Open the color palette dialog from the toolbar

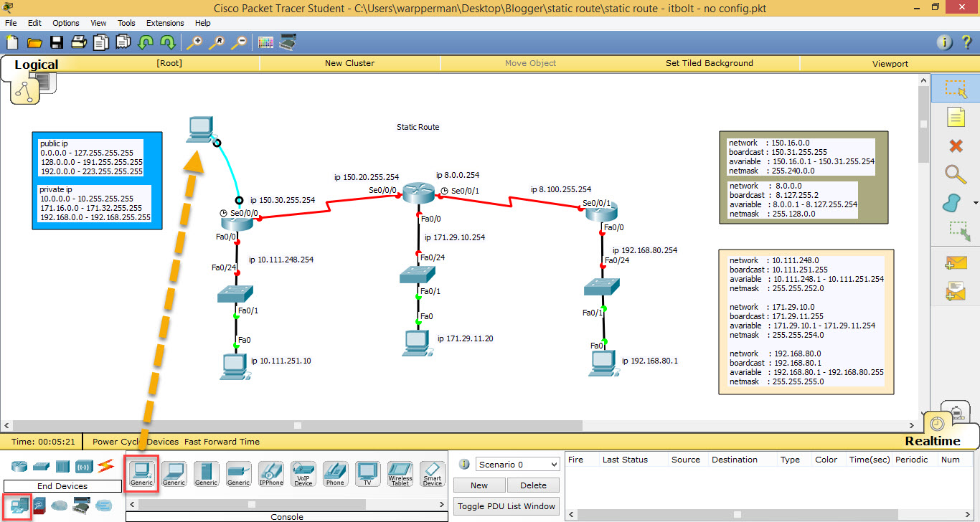coord(265,42)
